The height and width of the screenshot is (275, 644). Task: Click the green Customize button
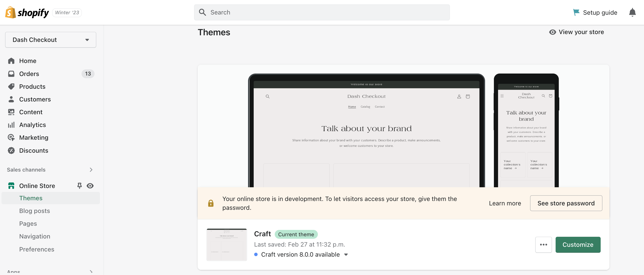click(x=578, y=244)
